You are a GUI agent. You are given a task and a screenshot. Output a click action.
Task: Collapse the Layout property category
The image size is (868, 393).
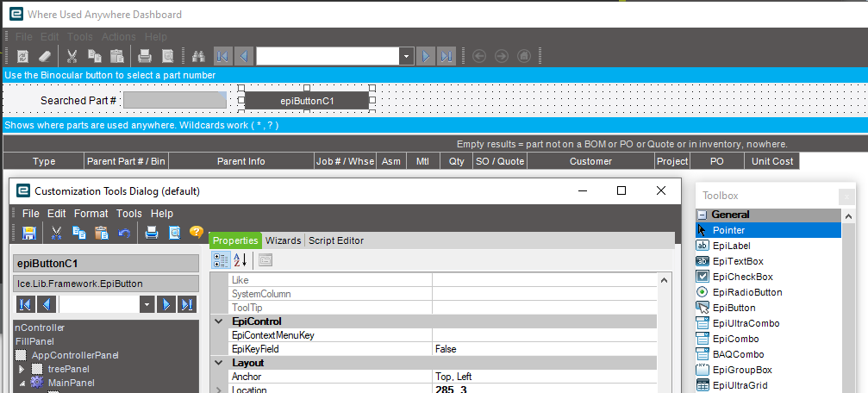[220, 363]
